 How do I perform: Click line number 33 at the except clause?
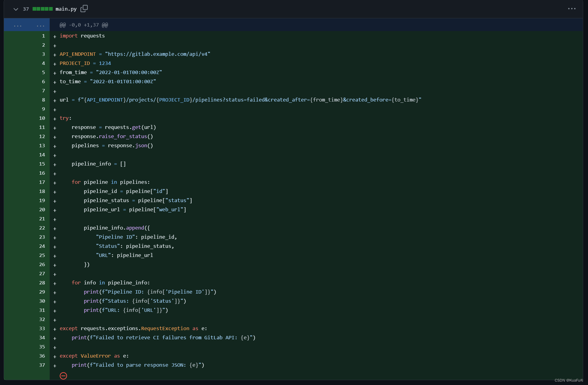click(x=42, y=329)
